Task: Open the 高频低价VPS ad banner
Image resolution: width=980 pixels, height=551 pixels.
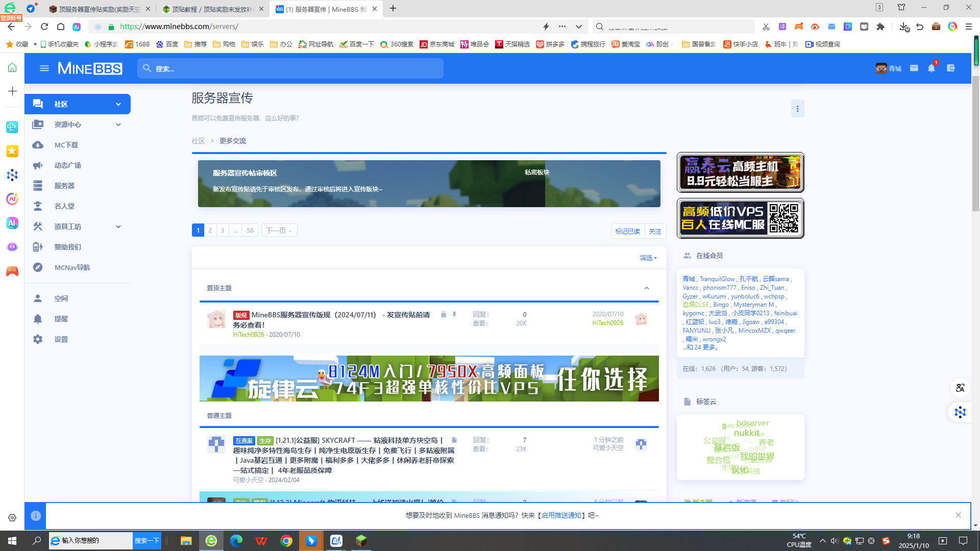Action: coord(741,218)
